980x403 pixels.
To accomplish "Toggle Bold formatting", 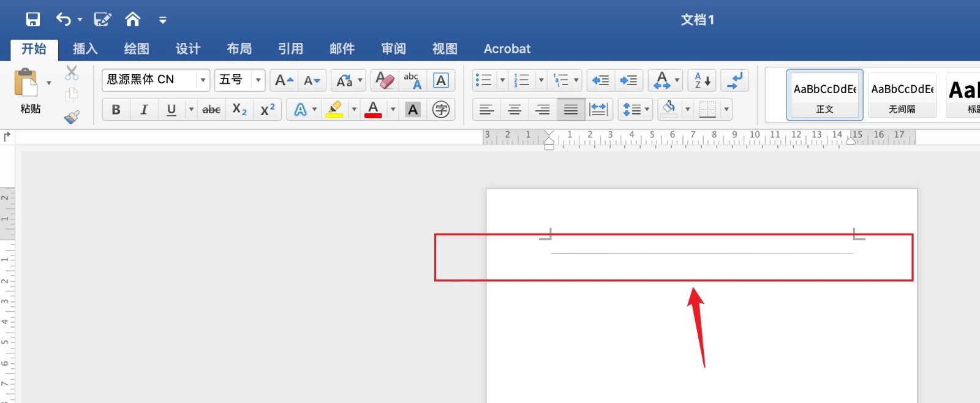I will click(x=116, y=110).
